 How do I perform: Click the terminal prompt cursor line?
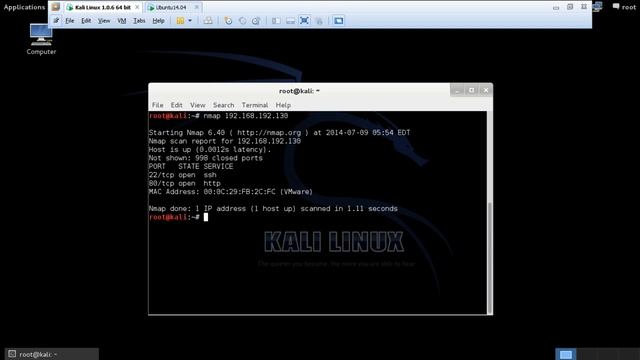point(178,217)
